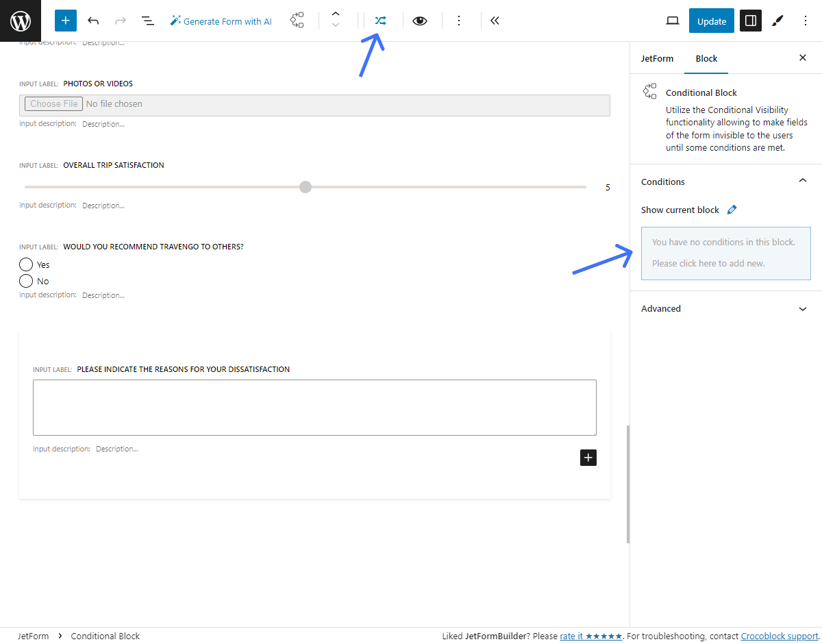The width and height of the screenshot is (822, 644).
Task: Select the Yes recommendation radio button
Action: coord(25,264)
